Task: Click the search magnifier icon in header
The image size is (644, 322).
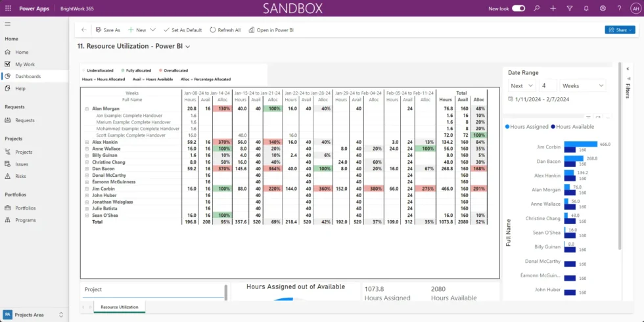Action: 537,8
